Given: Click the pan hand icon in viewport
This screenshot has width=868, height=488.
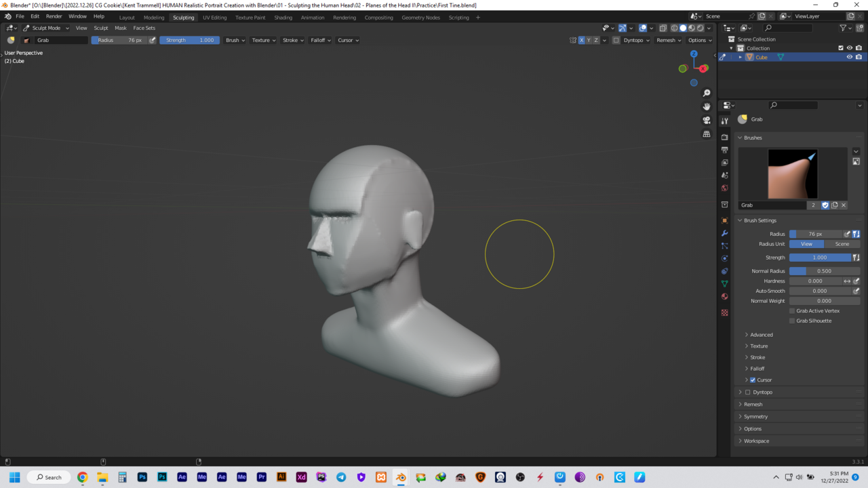Looking at the screenshot, I should pos(707,106).
